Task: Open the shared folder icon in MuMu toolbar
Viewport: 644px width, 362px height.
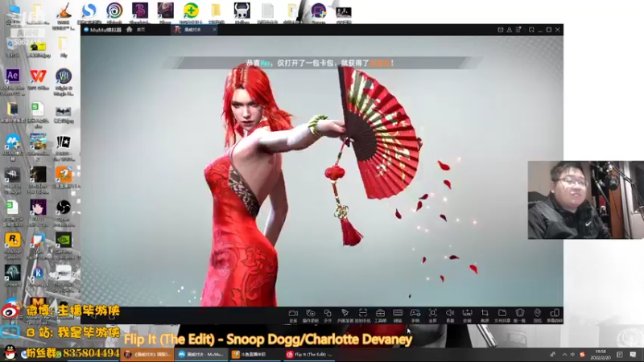Action: [502, 314]
